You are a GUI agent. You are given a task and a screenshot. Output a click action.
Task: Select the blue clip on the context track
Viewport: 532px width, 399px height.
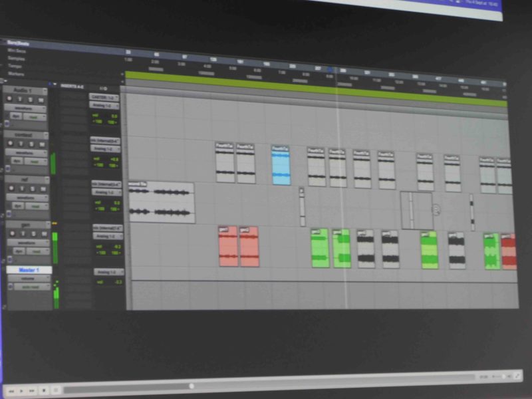click(281, 165)
